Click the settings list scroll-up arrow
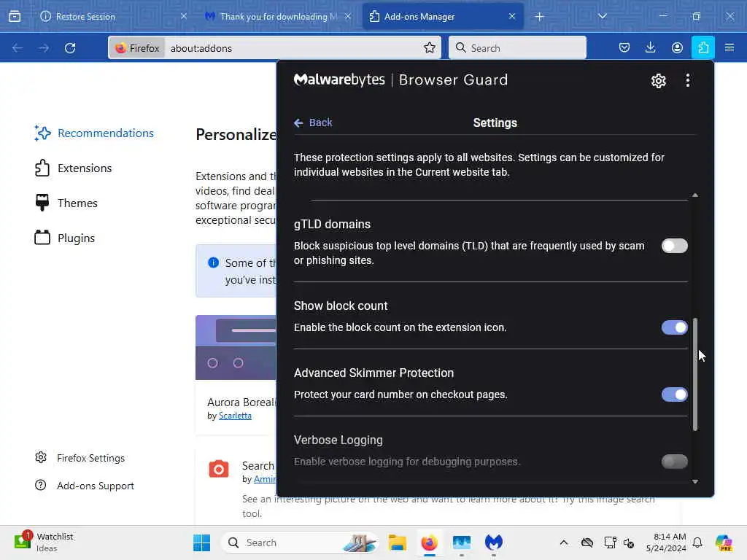 (695, 195)
